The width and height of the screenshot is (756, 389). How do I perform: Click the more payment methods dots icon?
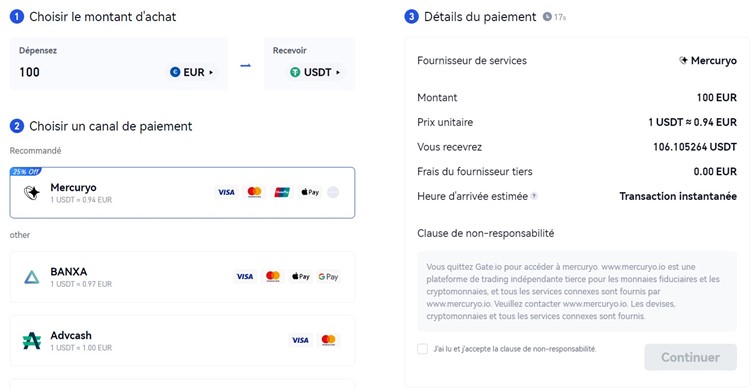coord(333,192)
